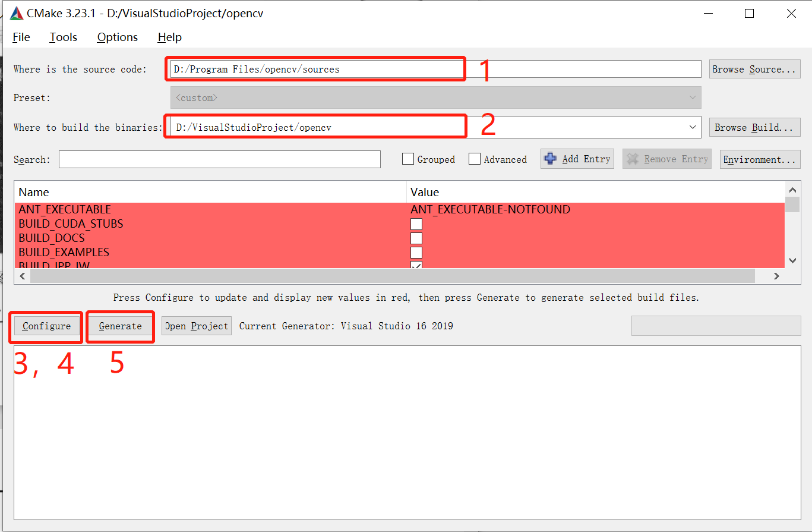This screenshot has height=532, width=812.
Task: Enable the Advanced checkbox
Action: (x=474, y=159)
